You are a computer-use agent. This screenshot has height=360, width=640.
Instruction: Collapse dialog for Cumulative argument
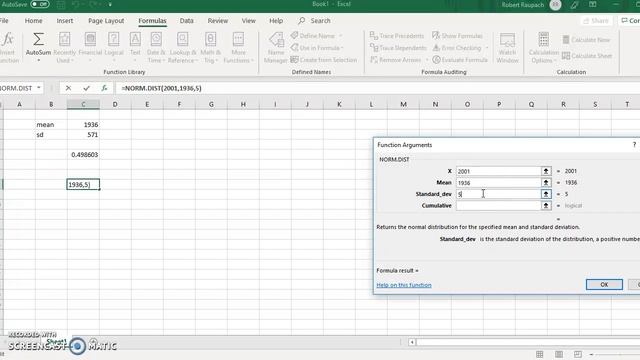pyautogui.click(x=546, y=205)
